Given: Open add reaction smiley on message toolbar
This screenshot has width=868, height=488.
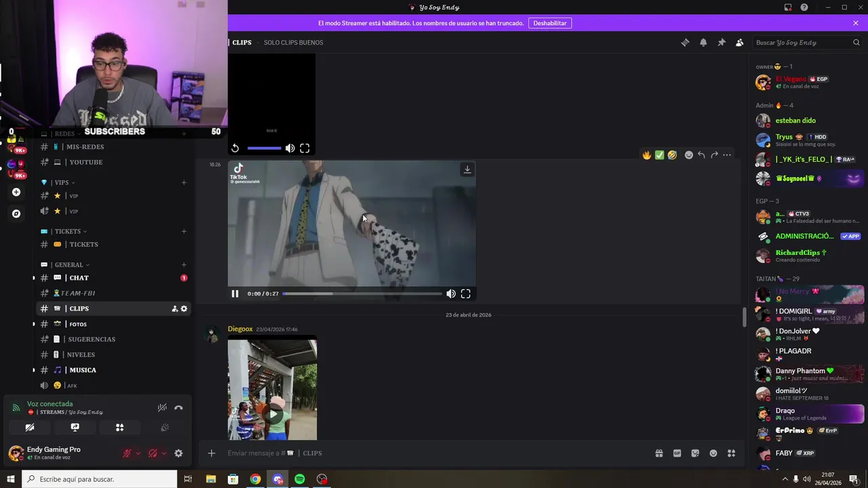Looking at the screenshot, I should pos(689,155).
